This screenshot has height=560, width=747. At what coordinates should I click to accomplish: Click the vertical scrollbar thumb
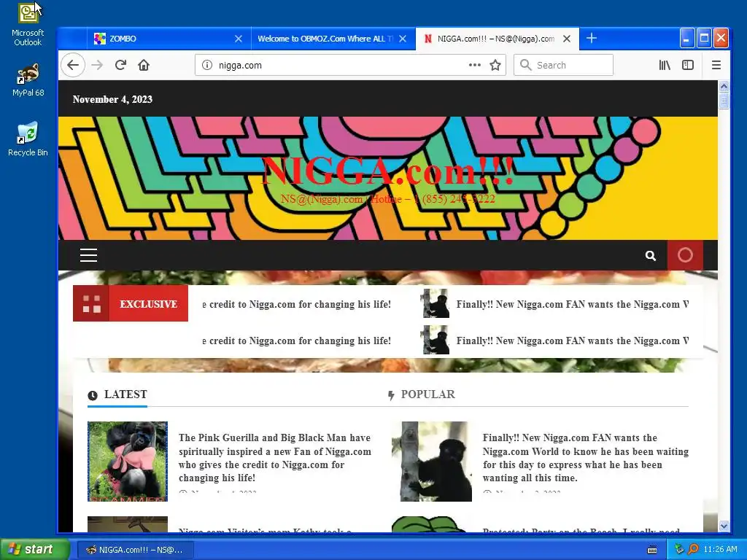[724, 101]
